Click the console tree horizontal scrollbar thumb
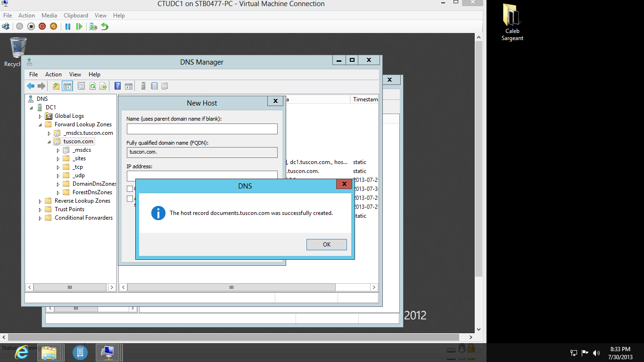The image size is (644, 362). pos(69,287)
